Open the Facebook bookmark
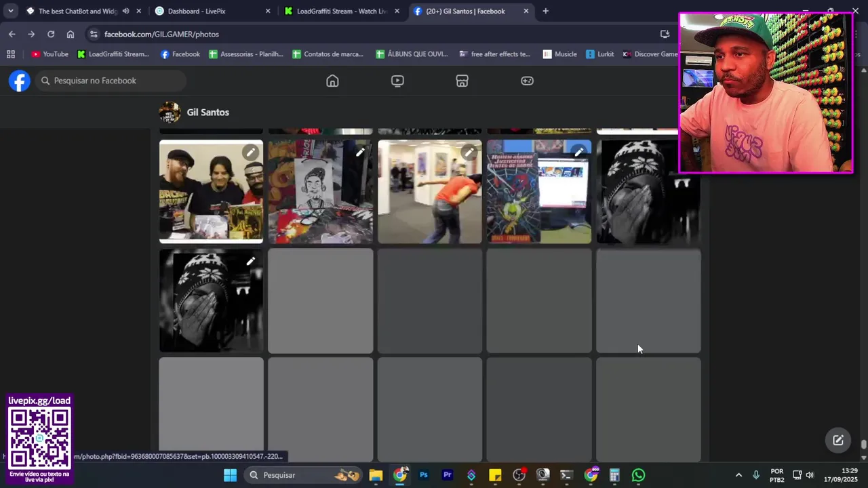 point(180,54)
